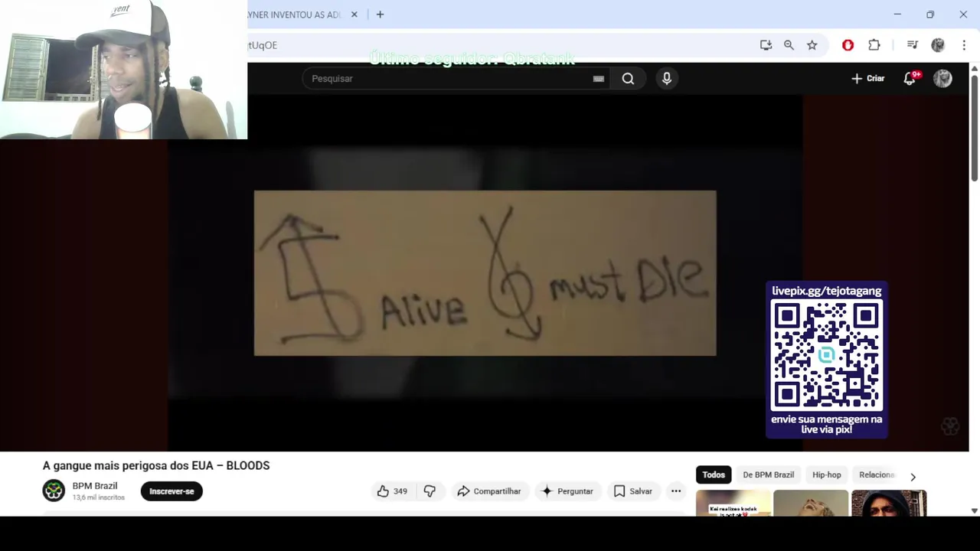This screenshot has width=980, height=551.
Task: Click the page vertical scrollbar
Action: coord(974,128)
